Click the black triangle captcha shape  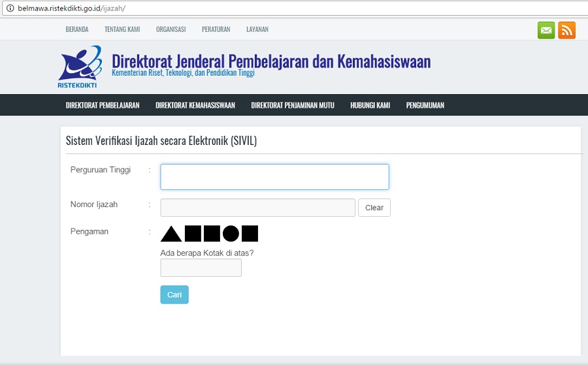tap(171, 234)
